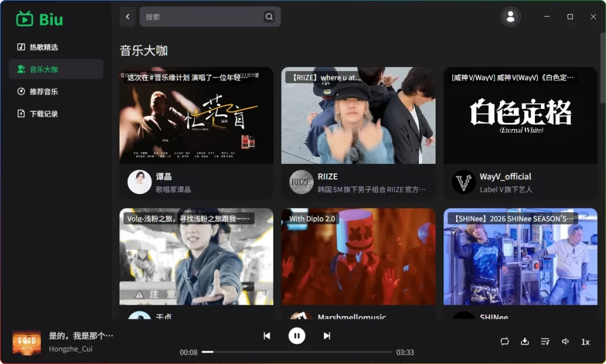Mute audio via the speaker icon

pos(566,342)
